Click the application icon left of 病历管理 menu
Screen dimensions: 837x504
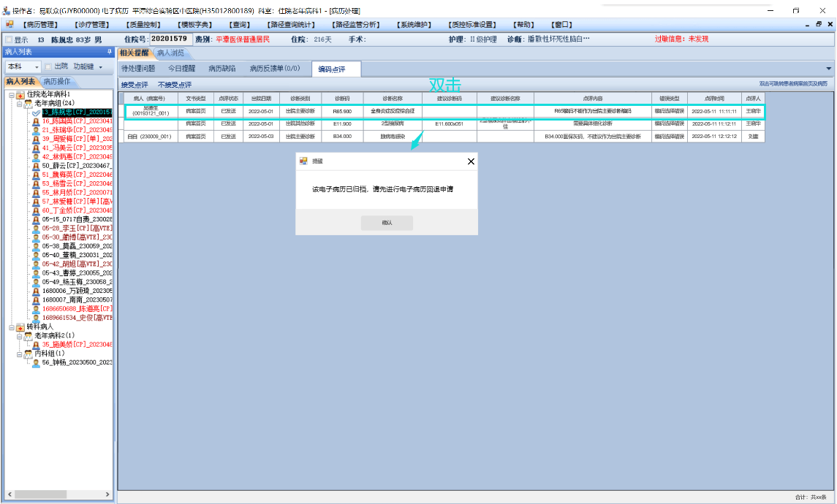(10, 24)
